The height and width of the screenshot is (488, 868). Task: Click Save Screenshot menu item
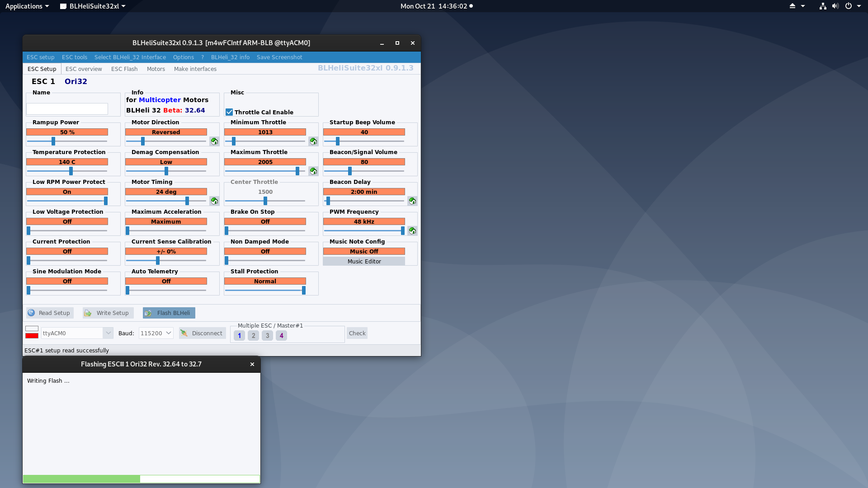(x=279, y=57)
